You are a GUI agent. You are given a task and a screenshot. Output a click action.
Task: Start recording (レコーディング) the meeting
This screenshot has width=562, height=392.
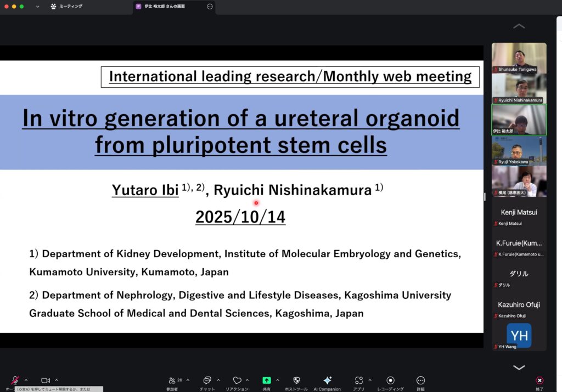click(x=390, y=380)
